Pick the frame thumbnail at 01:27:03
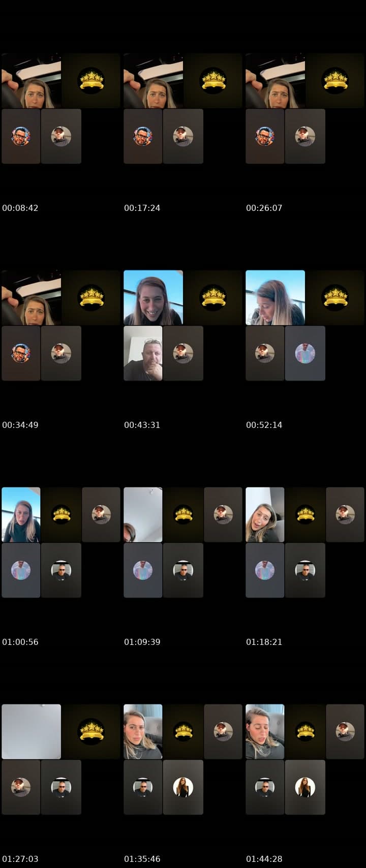 (61, 759)
